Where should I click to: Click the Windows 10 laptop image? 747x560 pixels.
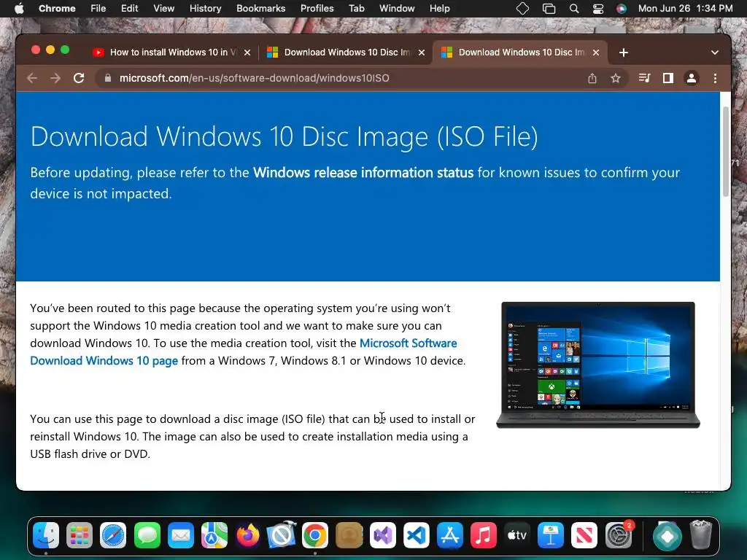click(x=598, y=365)
